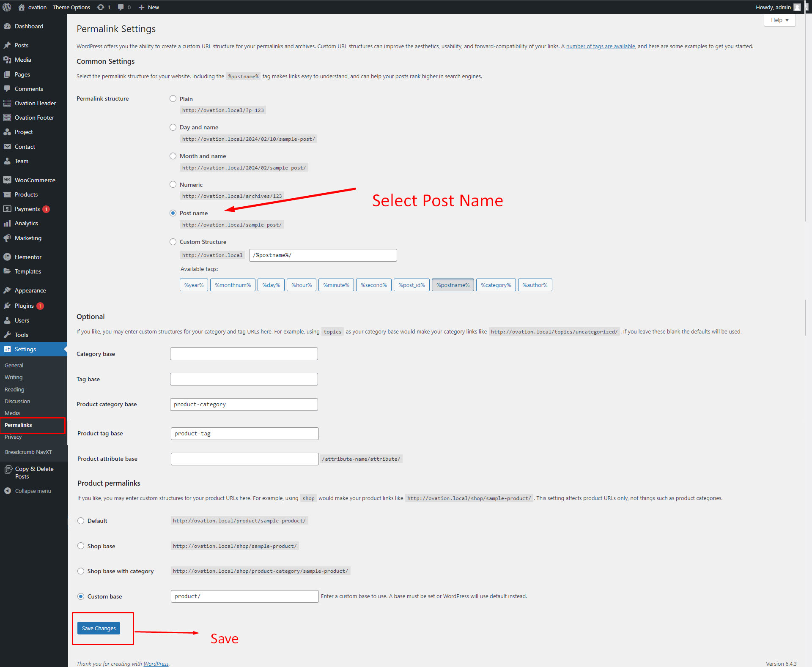Click the Posts pushpin icon
The height and width of the screenshot is (667, 812).
7,45
